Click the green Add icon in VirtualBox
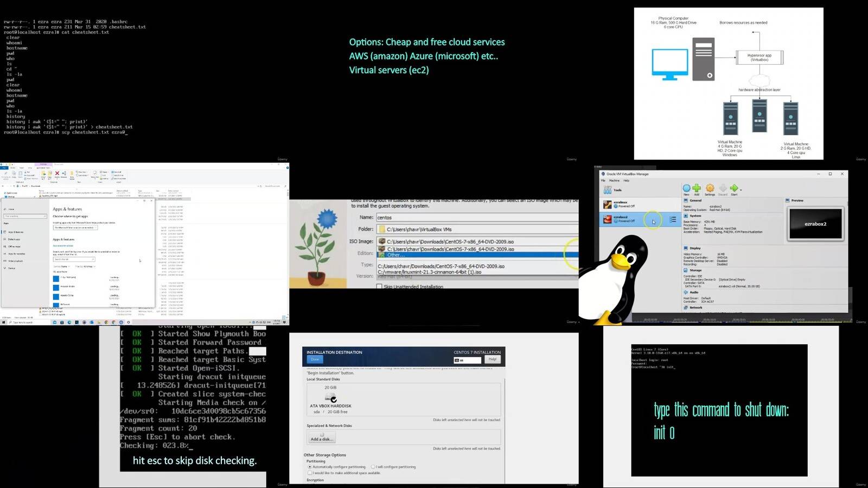This screenshot has height=488, width=868. pos(697,188)
